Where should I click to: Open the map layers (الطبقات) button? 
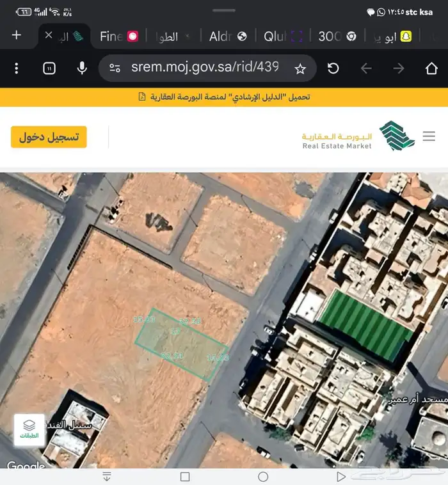[x=29, y=429]
